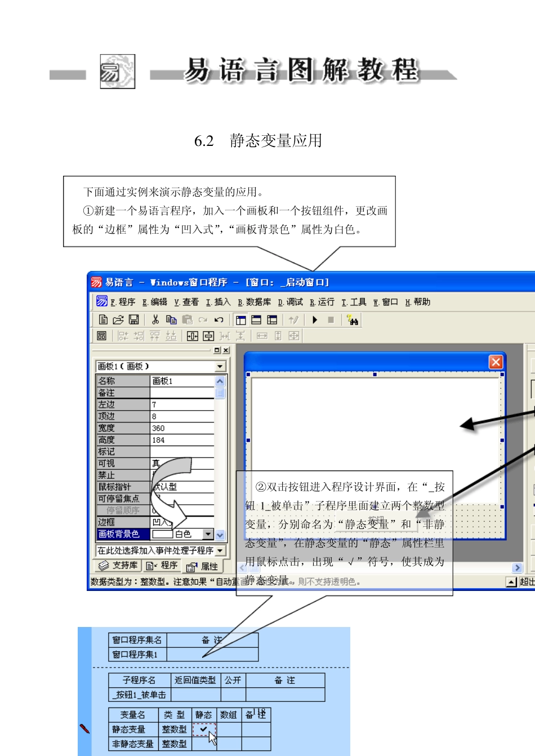The image size is (535, 756).
Task: Click the Undo arrow icon
Action: tap(219, 320)
